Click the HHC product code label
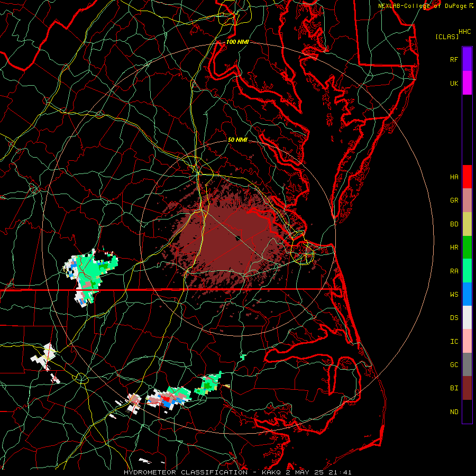Image resolution: width=476 pixels, height=476 pixels. [x=464, y=32]
